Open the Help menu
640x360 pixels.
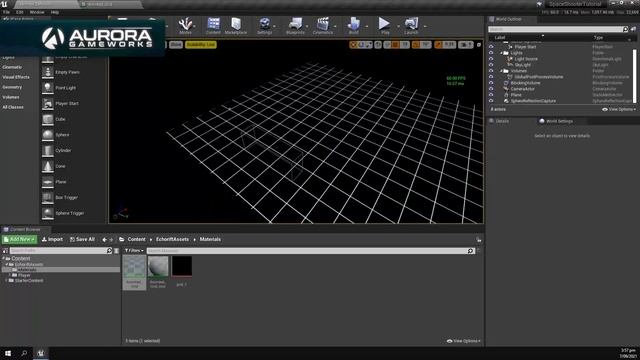tap(55, 12)
